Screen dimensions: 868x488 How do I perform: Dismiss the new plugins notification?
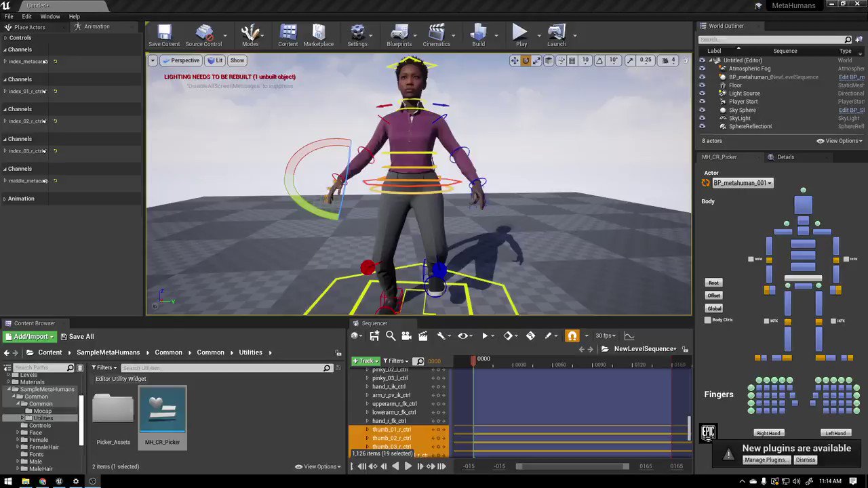[806, 460]
